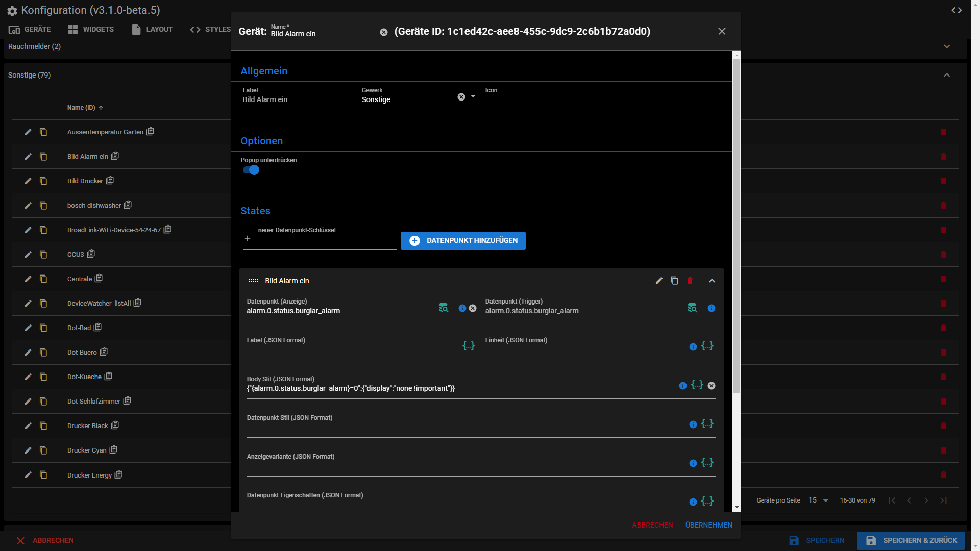Open the Gewerk dropdown arrow

tap(473, 96)
